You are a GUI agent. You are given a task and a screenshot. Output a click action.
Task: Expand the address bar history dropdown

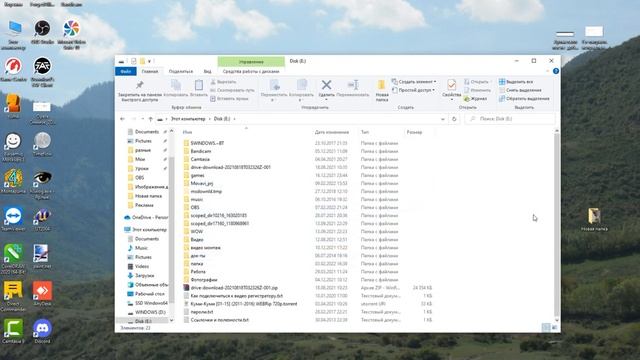(x=443, y=119)
